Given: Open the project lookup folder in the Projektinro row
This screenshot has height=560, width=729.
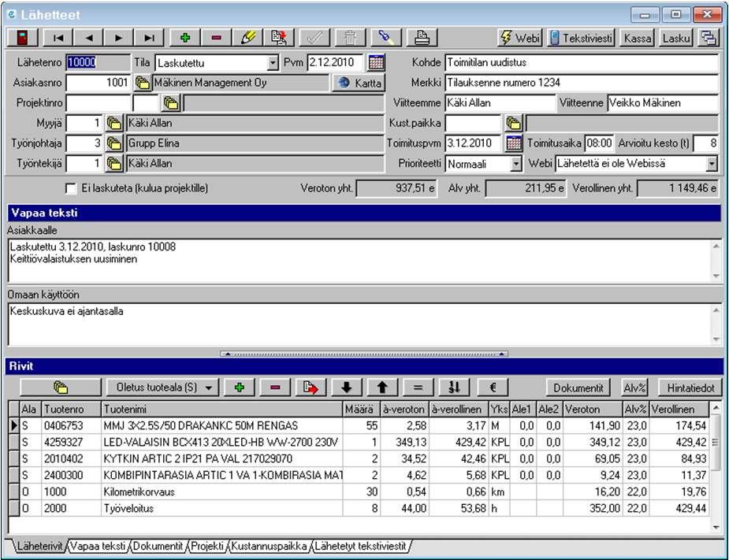Looking at the screenshot, I should [x=171, y=102].
